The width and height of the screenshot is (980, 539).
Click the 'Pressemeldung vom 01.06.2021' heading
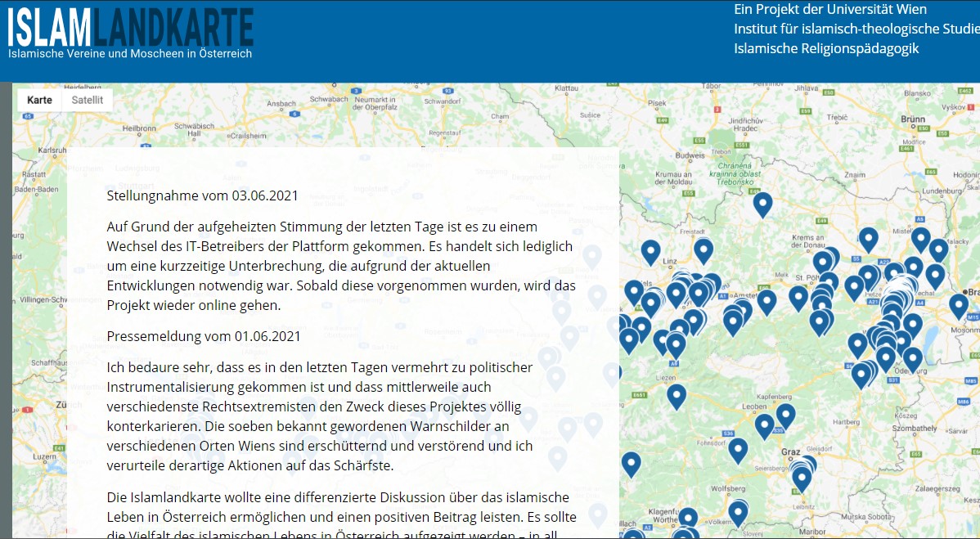pos(204,336)
